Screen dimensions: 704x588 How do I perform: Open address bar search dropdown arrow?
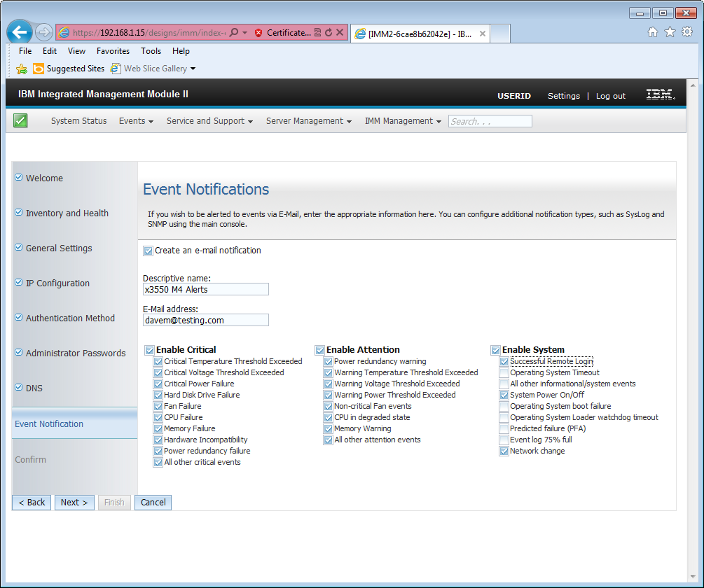(x=244, y=33)
